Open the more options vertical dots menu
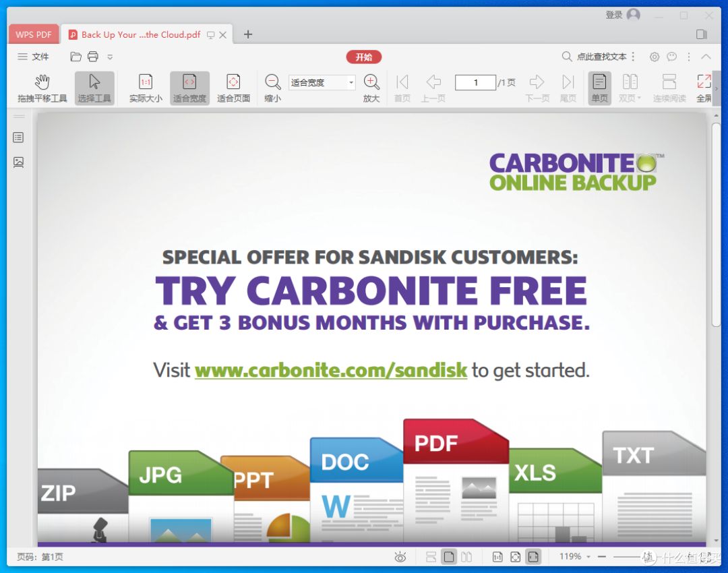This screenshot has width=728, height=573. coord(689,57)
